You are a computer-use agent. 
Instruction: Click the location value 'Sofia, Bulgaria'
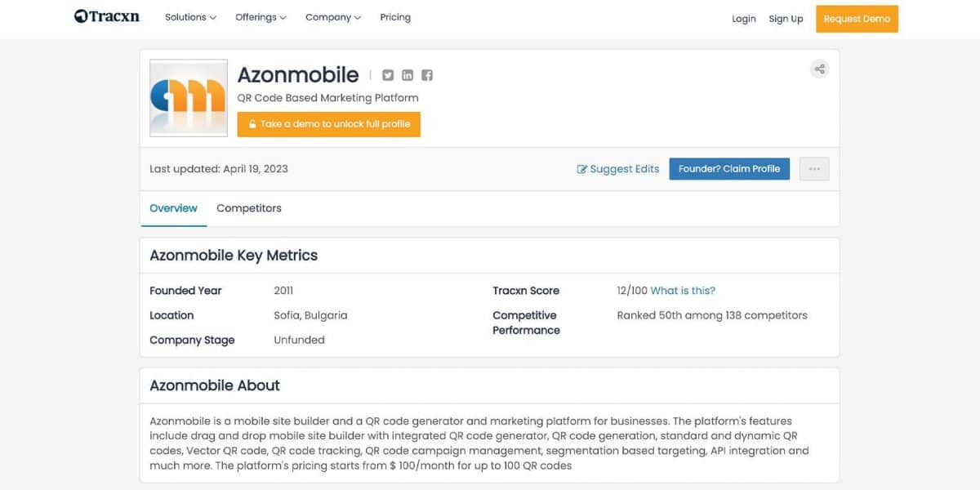(x=310, y=315)
